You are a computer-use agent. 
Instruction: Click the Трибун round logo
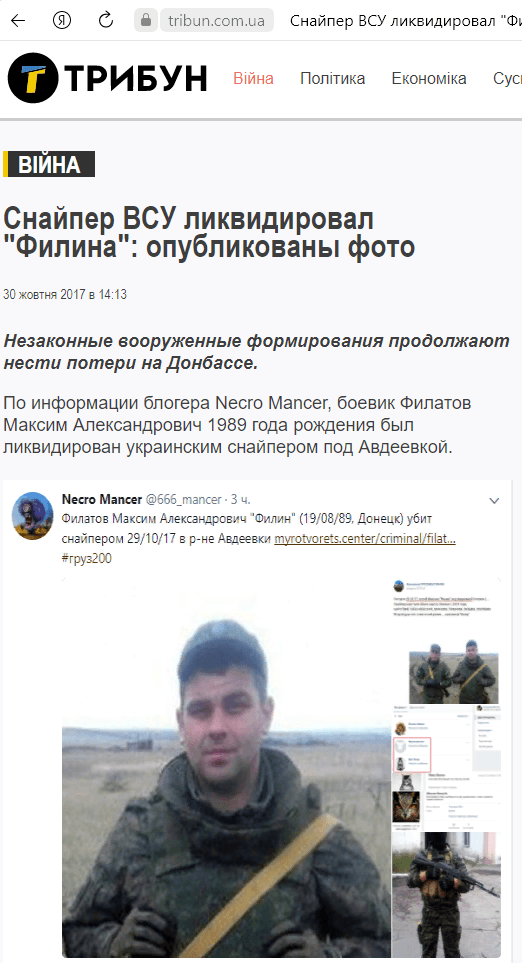[33, 77]
